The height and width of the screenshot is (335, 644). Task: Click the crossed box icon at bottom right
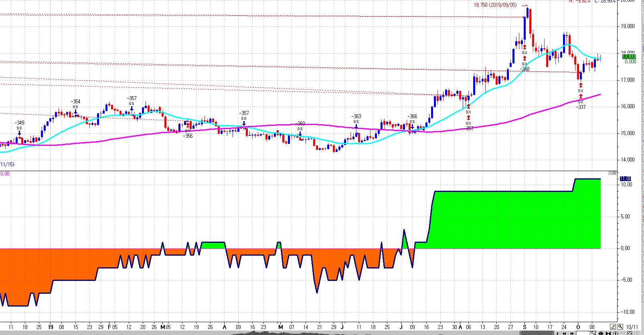pos(637,333)
